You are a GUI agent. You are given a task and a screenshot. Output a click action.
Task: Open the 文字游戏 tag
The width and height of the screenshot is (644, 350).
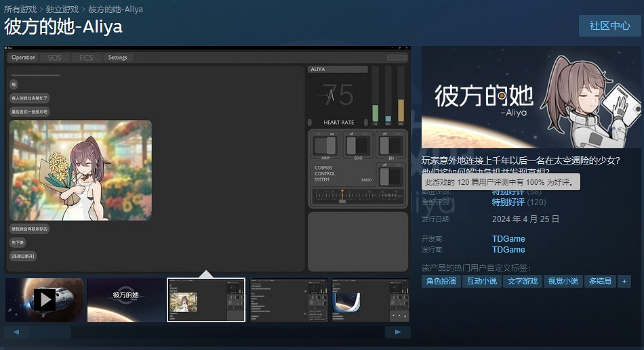click(x=522, y=281)
